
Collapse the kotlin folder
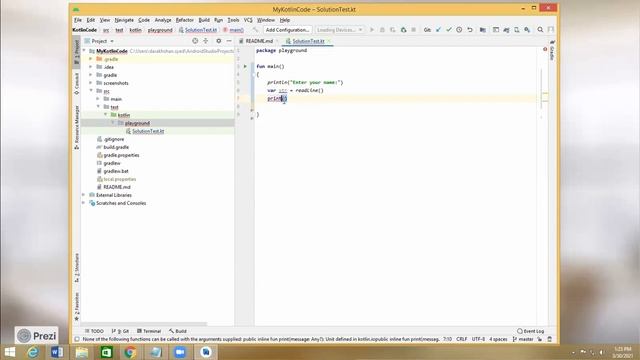click(x=105, y=115)
